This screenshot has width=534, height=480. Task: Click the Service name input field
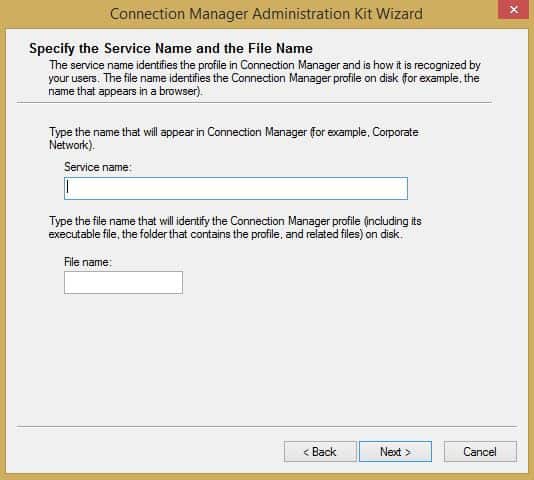pos(236,188)
